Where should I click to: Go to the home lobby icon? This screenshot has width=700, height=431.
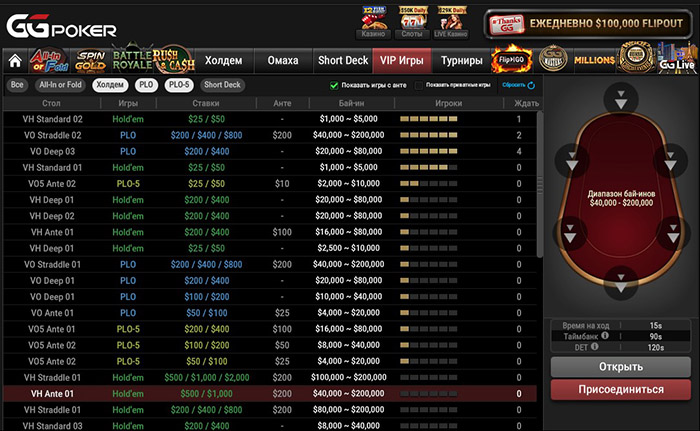click(15, 61)
